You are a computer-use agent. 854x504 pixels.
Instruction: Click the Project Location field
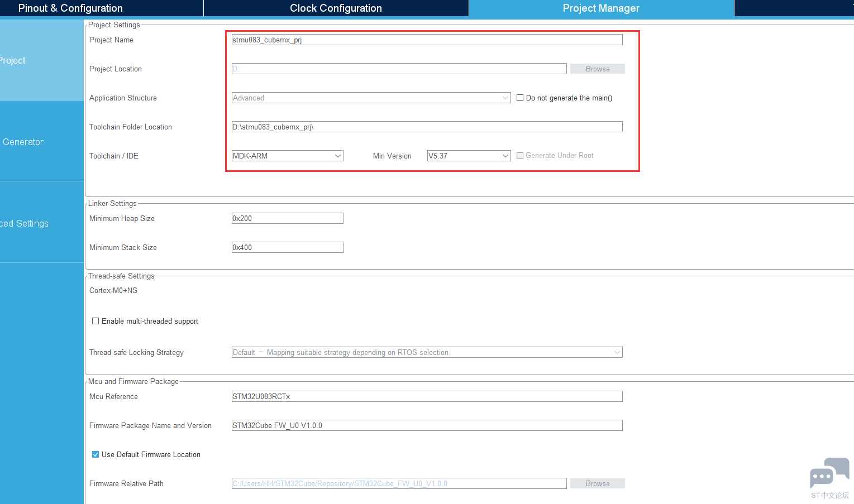(399, 69)
